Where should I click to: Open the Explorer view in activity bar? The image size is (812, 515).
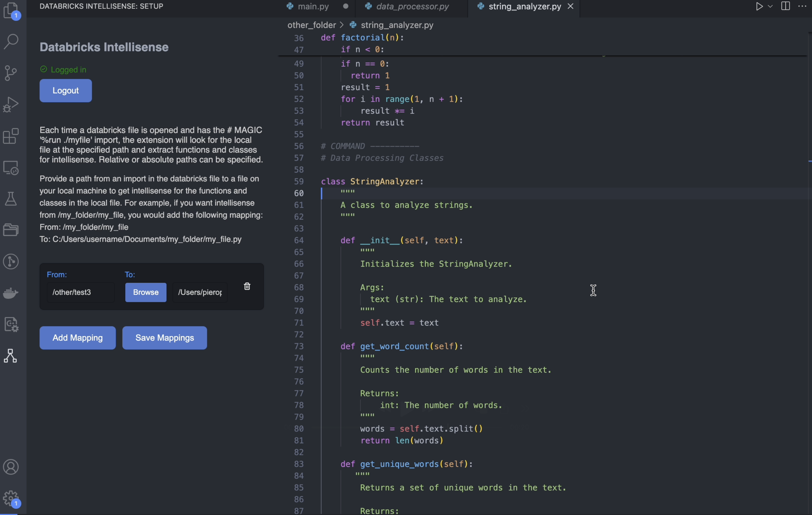click(11, 10)
